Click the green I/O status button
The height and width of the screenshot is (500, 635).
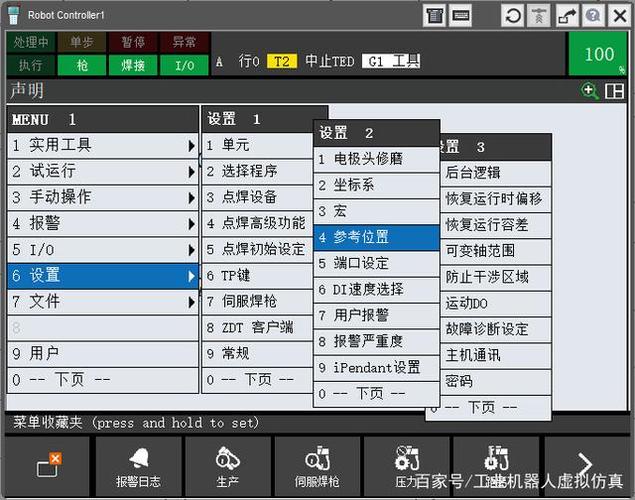point(184,65)
